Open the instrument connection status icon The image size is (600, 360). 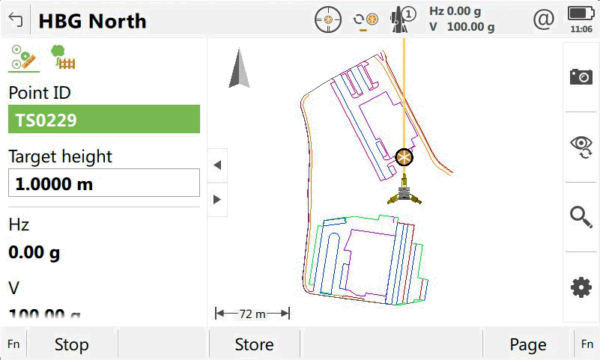tap(403, 20)
